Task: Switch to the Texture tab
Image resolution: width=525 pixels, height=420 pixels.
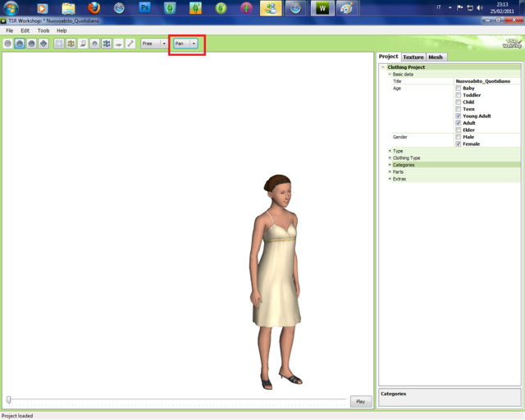Action: point(413,57)
